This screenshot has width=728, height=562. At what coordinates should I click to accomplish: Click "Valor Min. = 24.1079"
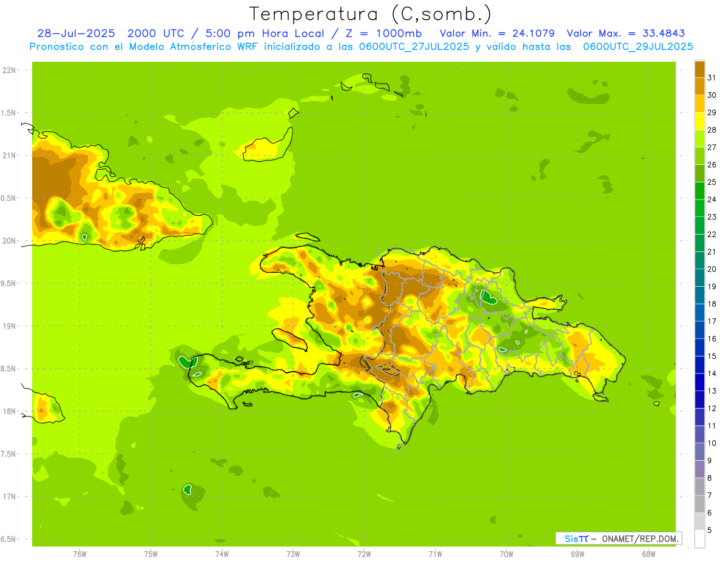click(496, 33)
